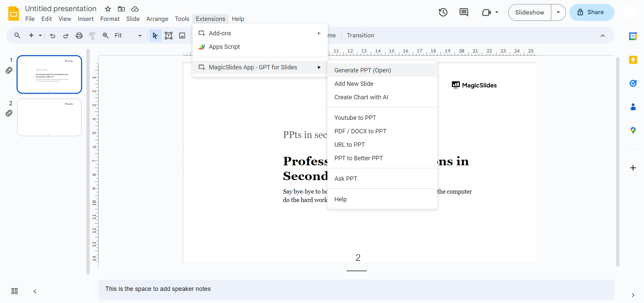The image size is (644, 303).
Task: Open the Help menu in menu bar
Action: (x=238, y=19)
